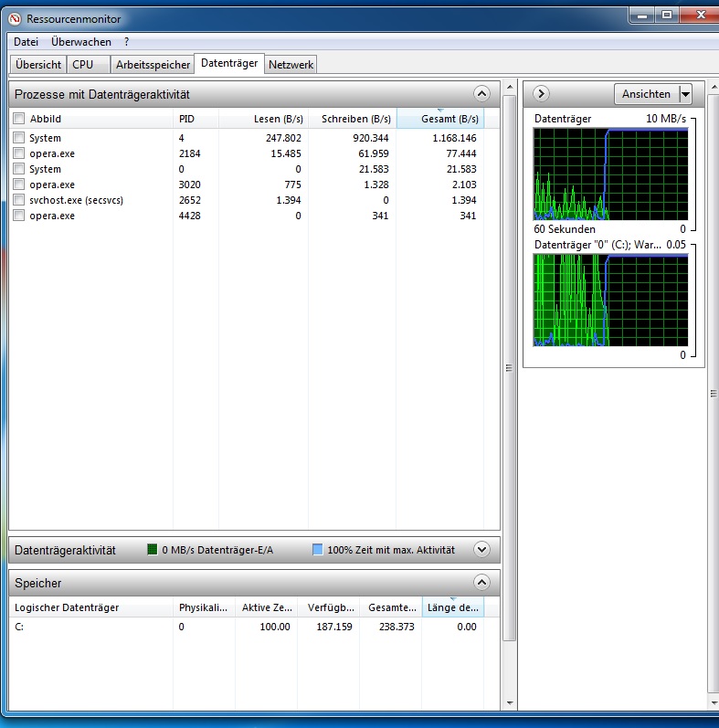Sort by Länge de... column header
This screenshot has width=719, height=728.
point(453,607)
